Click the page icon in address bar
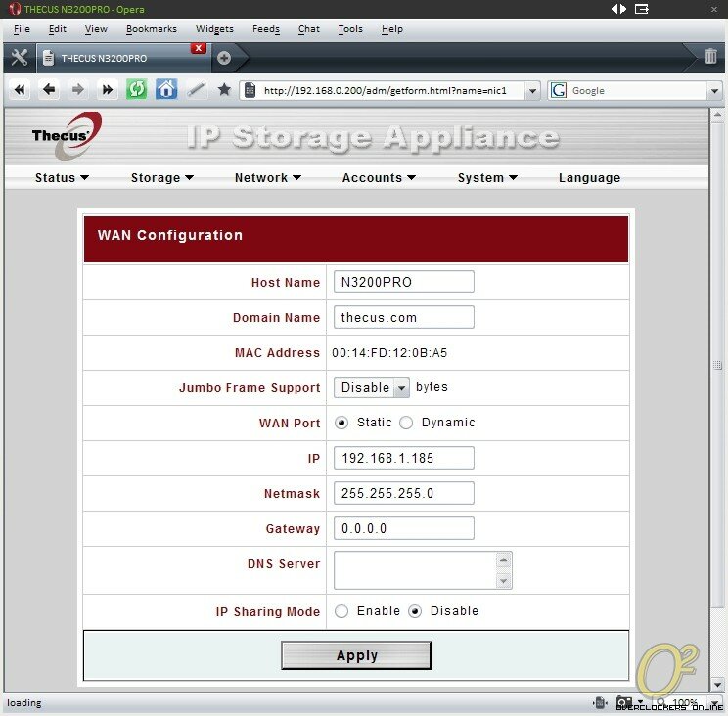The image size is (728, 716). pyautogui.click(x=250, y=90)
